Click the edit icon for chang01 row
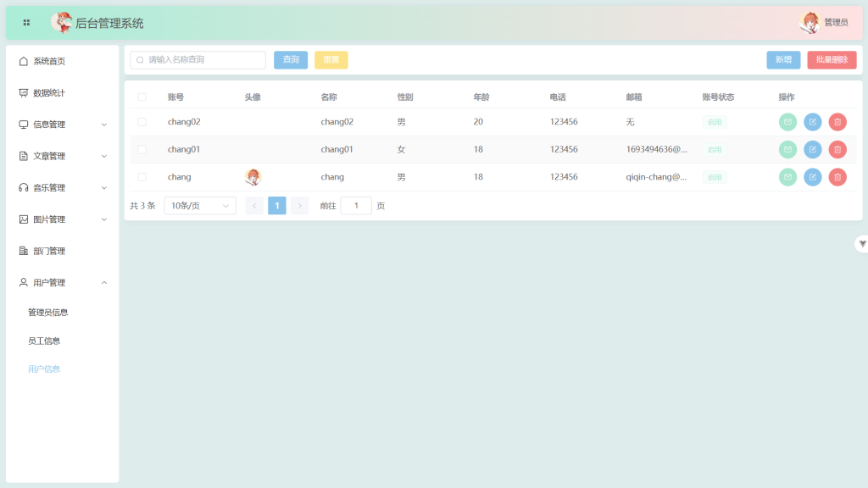Image resolution: width=868 pixels, height=488 pixels. 812,150
